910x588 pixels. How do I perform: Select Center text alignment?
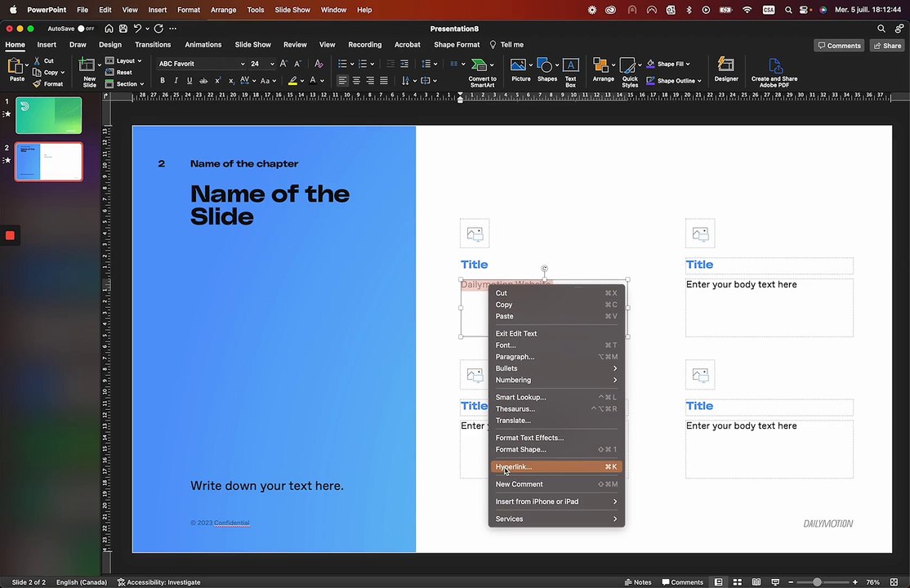(x=356, y=81)
